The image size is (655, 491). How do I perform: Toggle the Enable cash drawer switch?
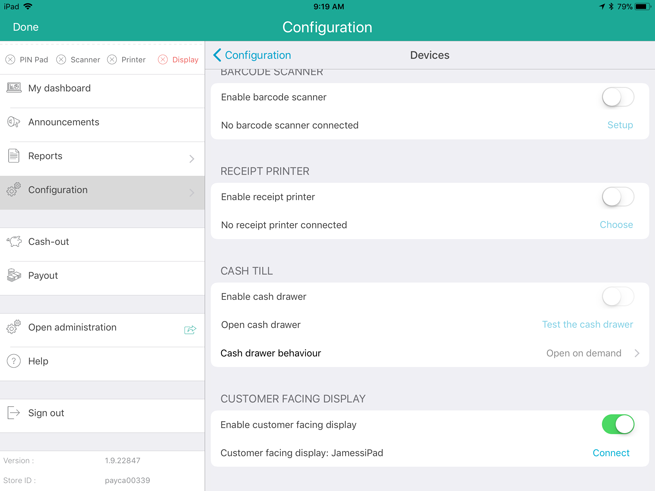click(x=617, y=296)
